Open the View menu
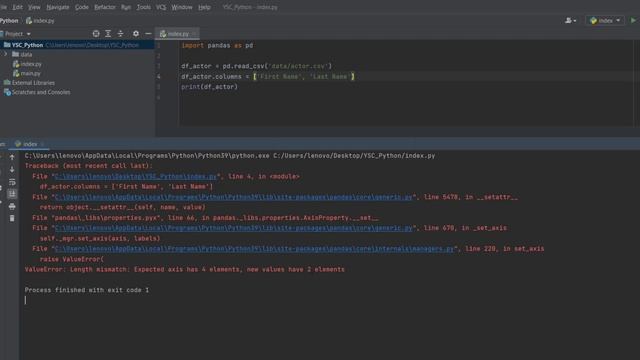 click(x=34, y=7)
